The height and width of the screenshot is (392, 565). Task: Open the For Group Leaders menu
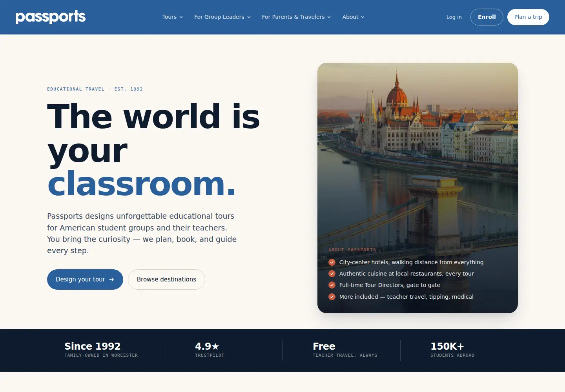pyautogui.click(x=222, y=17)
